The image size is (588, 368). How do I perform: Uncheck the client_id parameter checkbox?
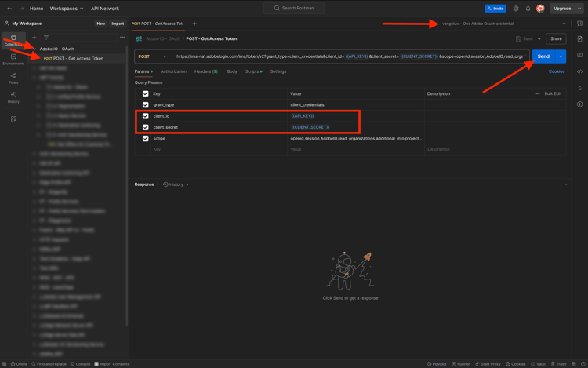146,116
